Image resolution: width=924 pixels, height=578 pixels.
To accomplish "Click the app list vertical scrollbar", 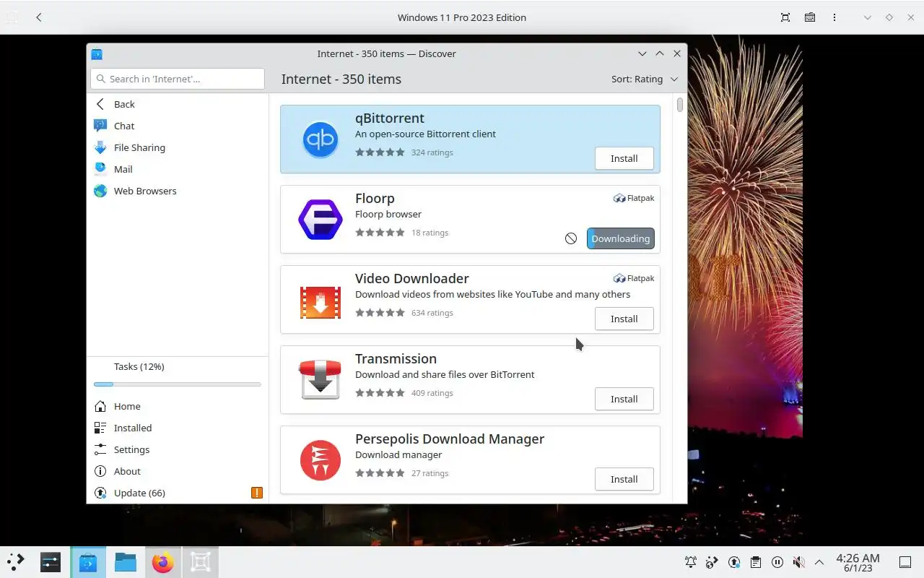I will coord(680,104).
